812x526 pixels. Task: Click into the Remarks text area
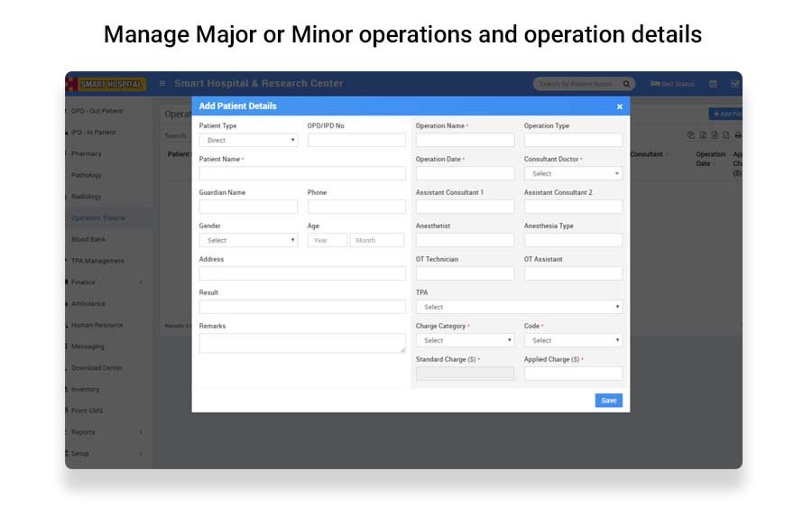click(302, 343)
